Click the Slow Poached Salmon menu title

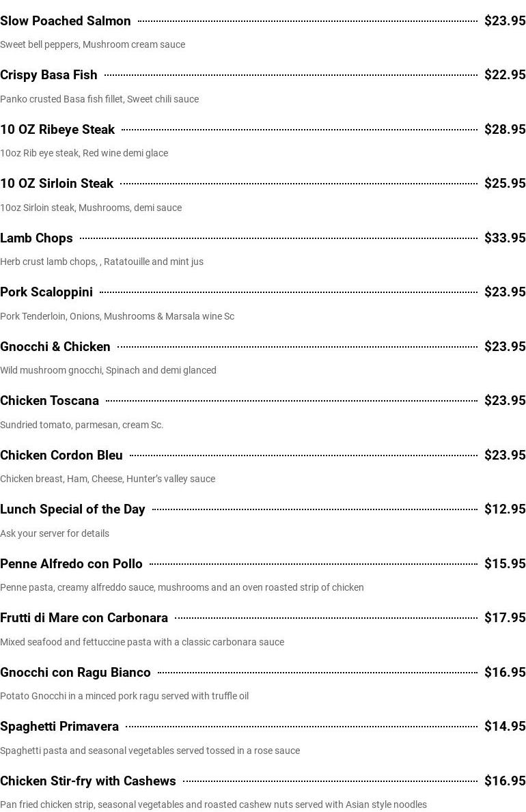coord(66,21)
